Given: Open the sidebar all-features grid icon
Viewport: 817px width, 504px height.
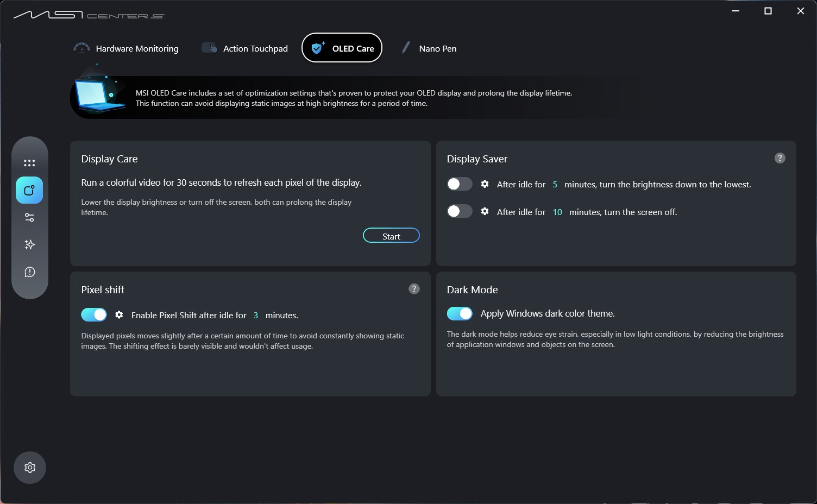Looking at the screenshot, I should (29, 163).
